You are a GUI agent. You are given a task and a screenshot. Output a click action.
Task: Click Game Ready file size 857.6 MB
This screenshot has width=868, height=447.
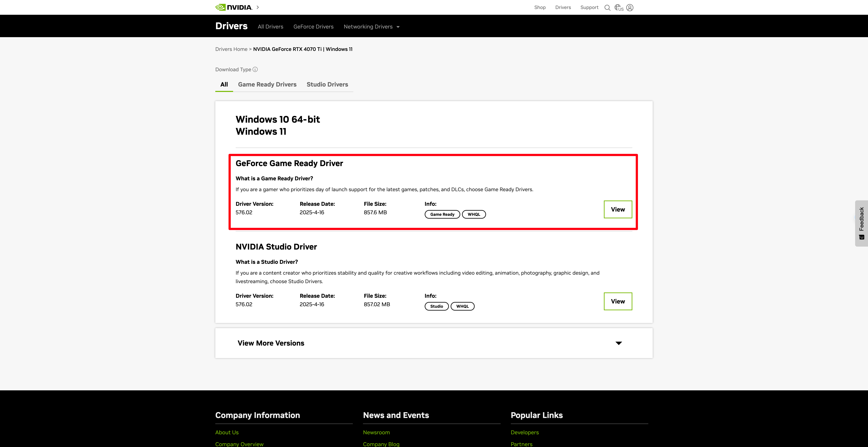coord(375,212)
